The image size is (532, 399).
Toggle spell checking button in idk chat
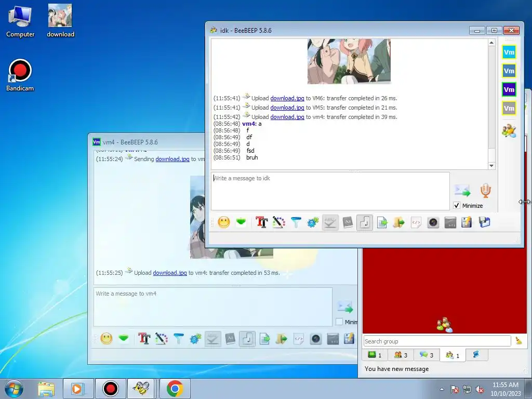(330, 222)
